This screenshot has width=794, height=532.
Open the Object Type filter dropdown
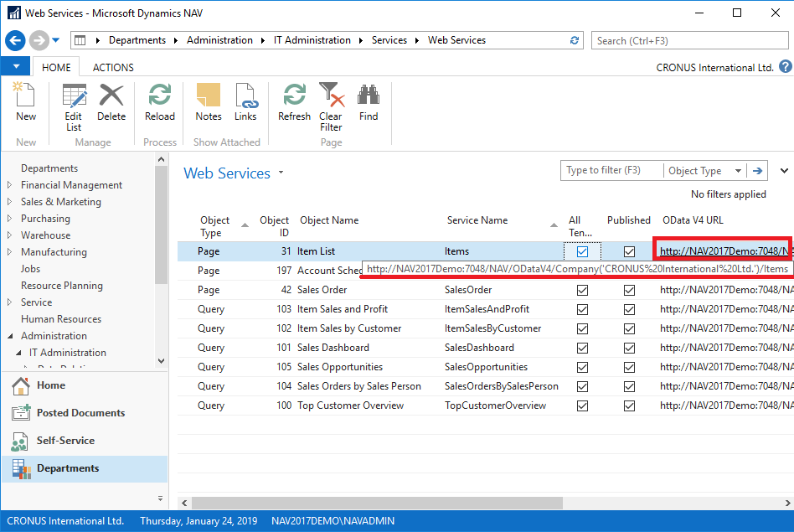(738, 171)
